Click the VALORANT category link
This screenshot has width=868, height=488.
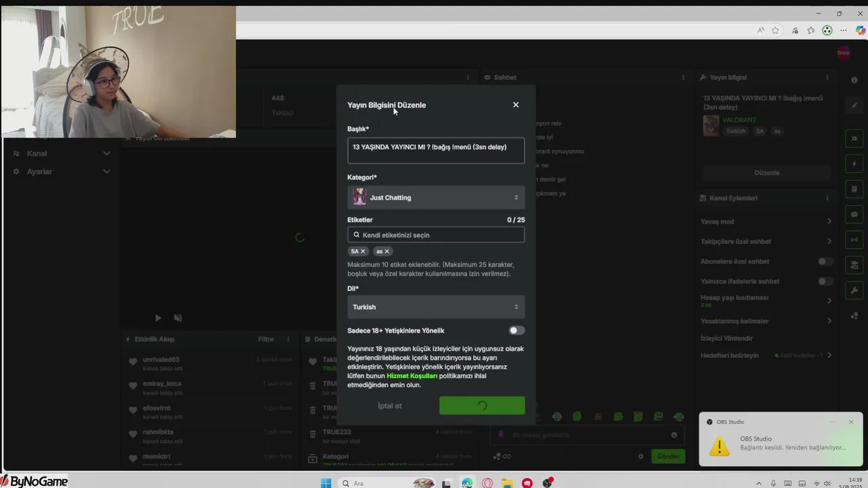(x=739, y=120)
